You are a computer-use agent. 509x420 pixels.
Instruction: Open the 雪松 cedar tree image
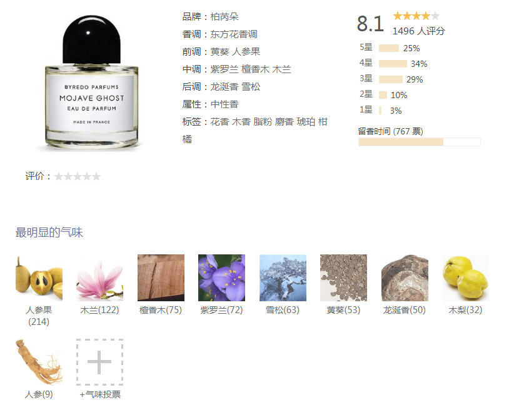(283, 277)
